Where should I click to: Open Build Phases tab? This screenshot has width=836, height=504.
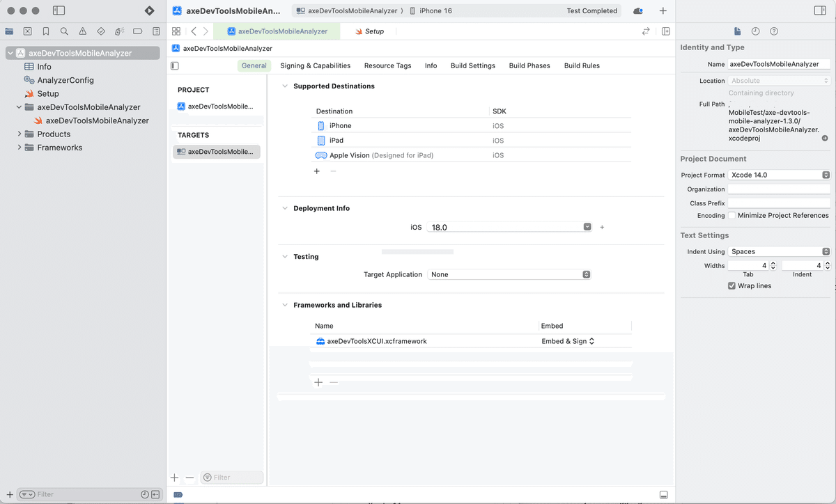pos(529,65)
